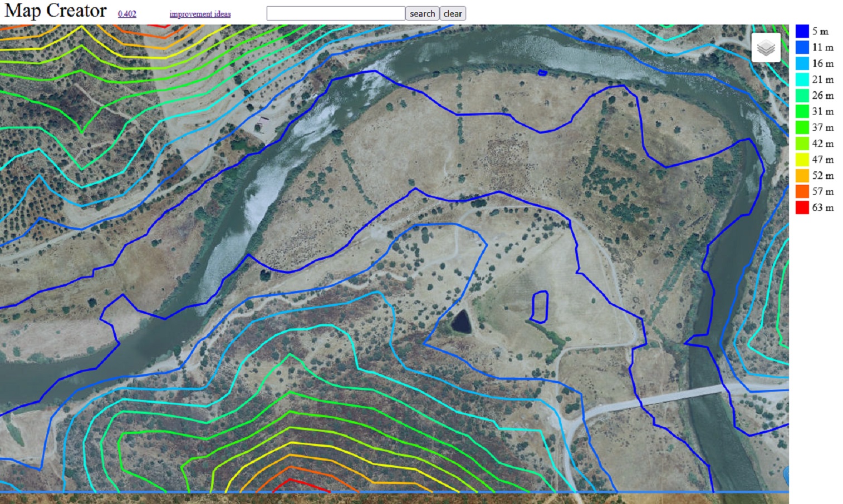Click the 57 m legend color swatch
Screen dimensions: 843x504
[802, 191]
